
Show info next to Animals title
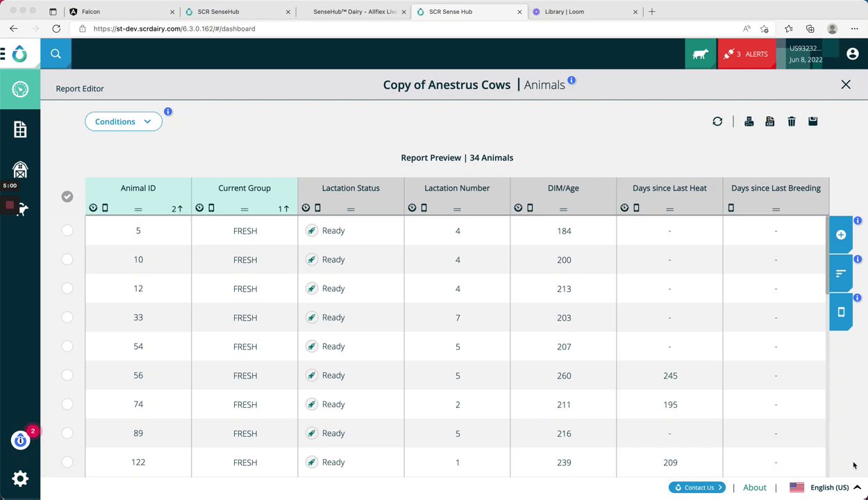point(571,81)
